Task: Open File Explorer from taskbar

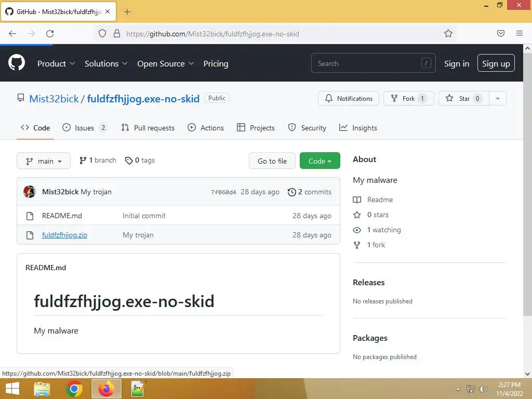Action: 42,389
